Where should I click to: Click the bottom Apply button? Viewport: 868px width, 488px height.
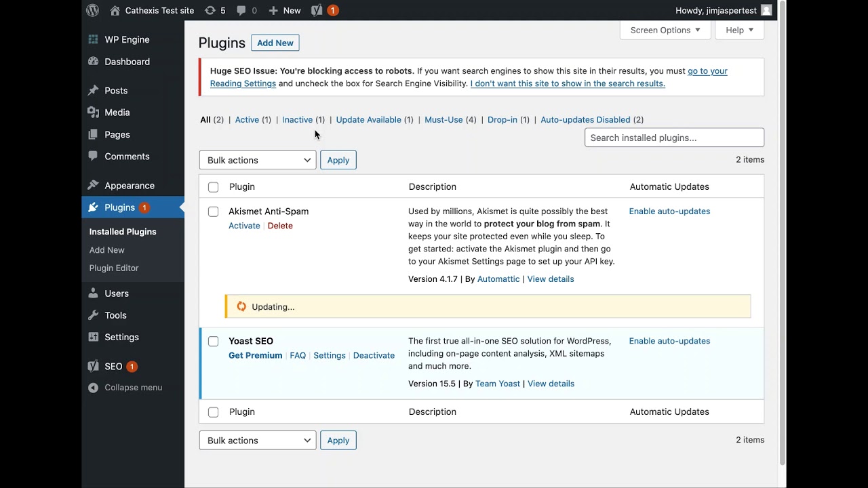click(x=338, y=441)
